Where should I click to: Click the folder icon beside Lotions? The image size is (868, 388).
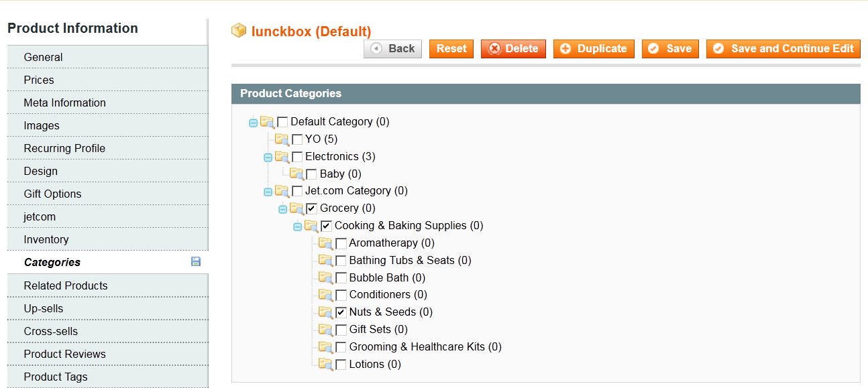(326, 365)
